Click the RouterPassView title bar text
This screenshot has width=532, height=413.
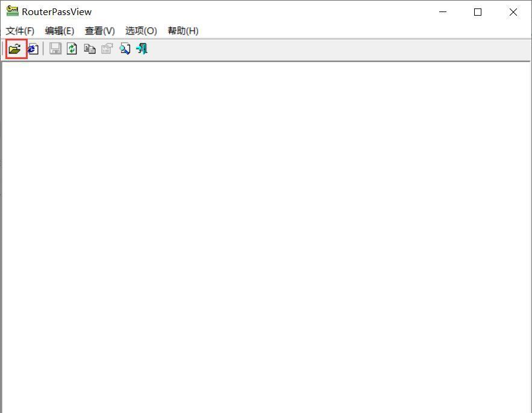(x=57, y=12)
